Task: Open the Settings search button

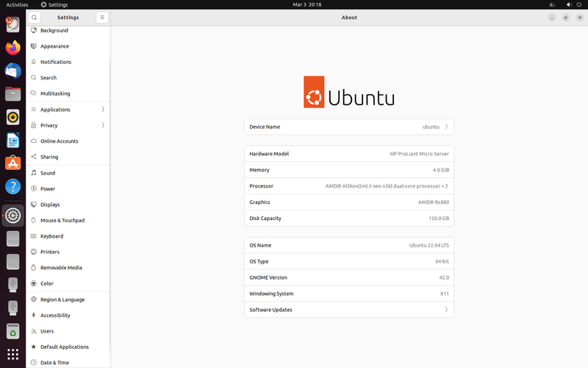Action: (x=34, y=17)
